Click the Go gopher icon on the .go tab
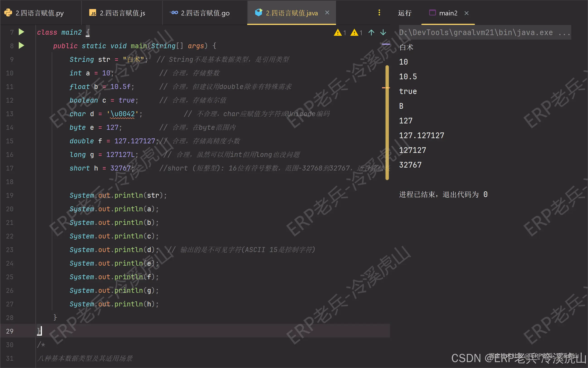 pyautogui.click(x=173, y=12)
